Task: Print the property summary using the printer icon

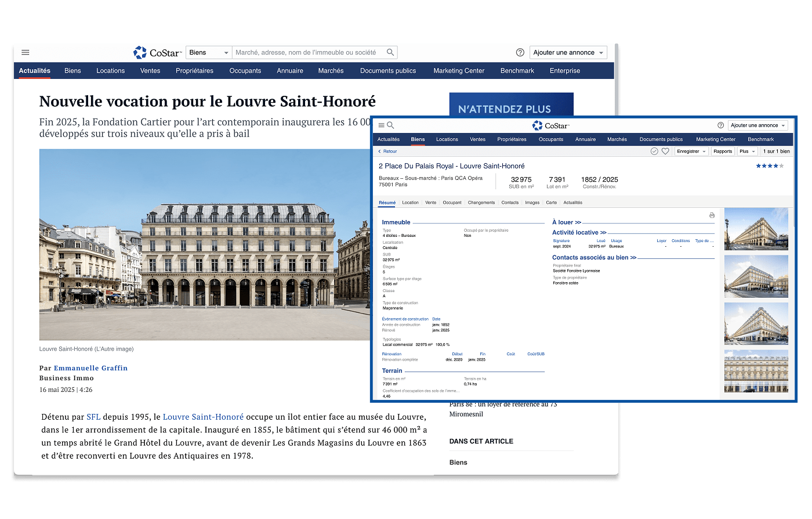Action: coord(712,215)
